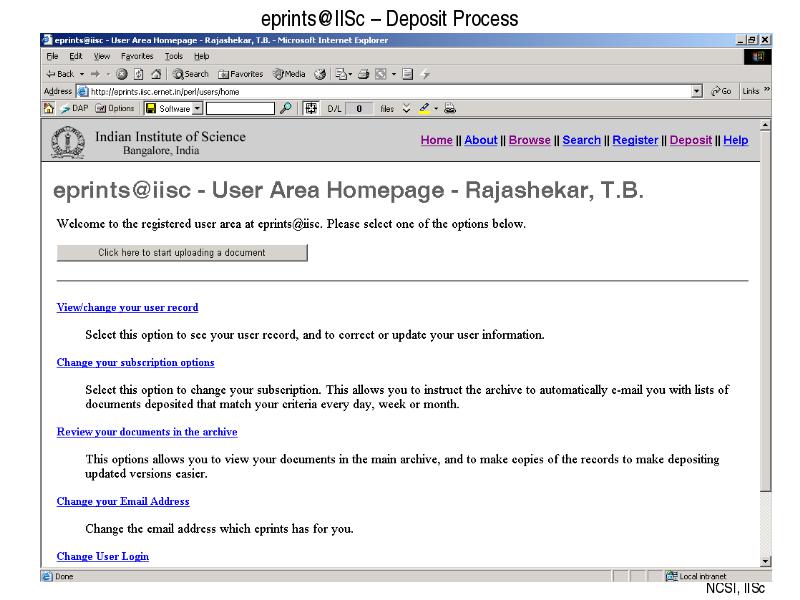The height and width of the screenshot is (600, 800).
Task: Click the double-chevron icon after 'files'
Action: click(406, 108)
